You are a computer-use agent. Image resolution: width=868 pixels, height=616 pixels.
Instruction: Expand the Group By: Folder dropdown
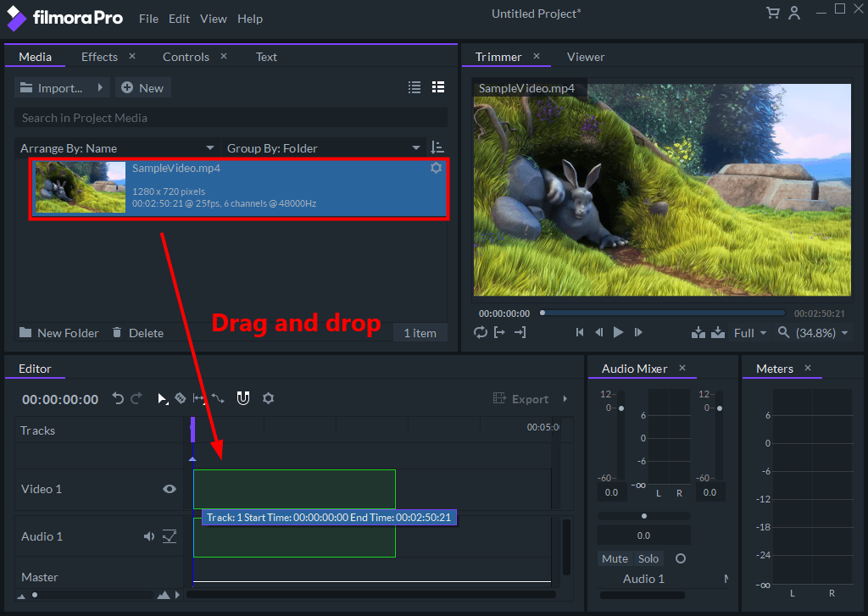coord(323,148)
